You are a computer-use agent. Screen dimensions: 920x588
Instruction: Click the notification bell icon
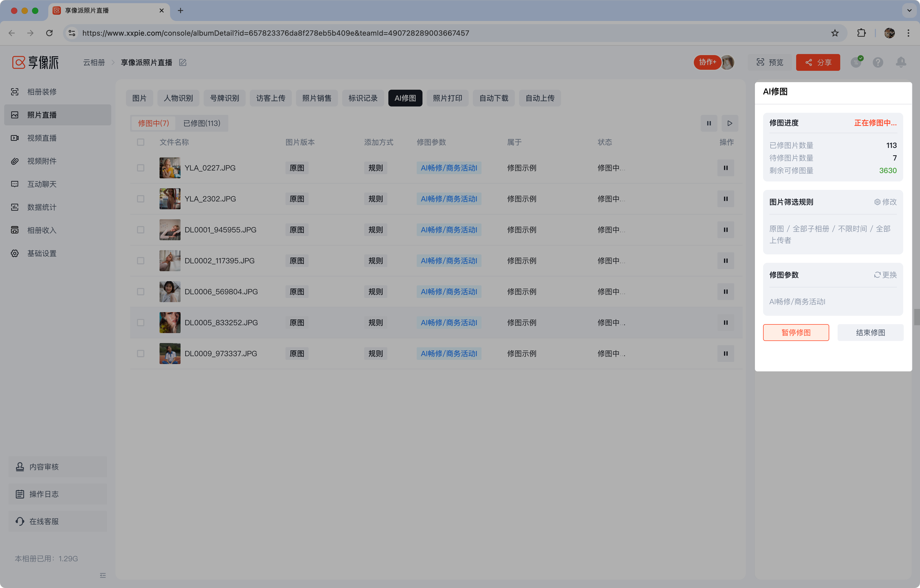[x=901, y=62]
